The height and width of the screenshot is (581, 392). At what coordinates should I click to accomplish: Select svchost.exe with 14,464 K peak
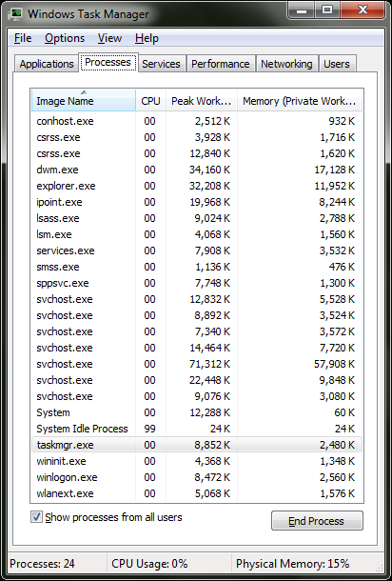(x=197, y=348)
